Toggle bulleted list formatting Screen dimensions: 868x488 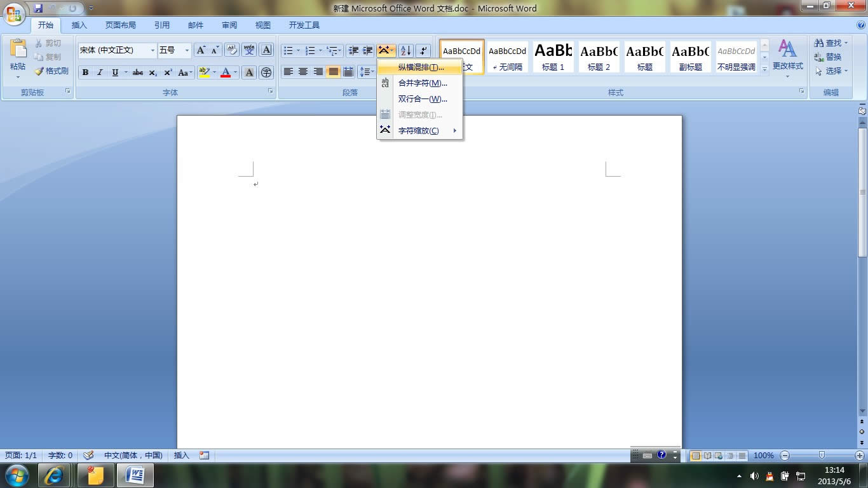click(288, 50)
